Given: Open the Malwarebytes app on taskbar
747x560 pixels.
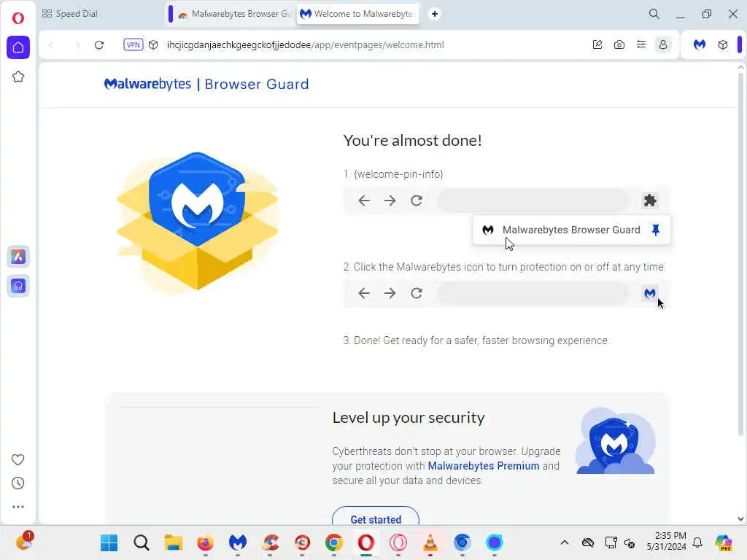Looking at the screenshot, I should pyautogui.click(x=238, y=542).
